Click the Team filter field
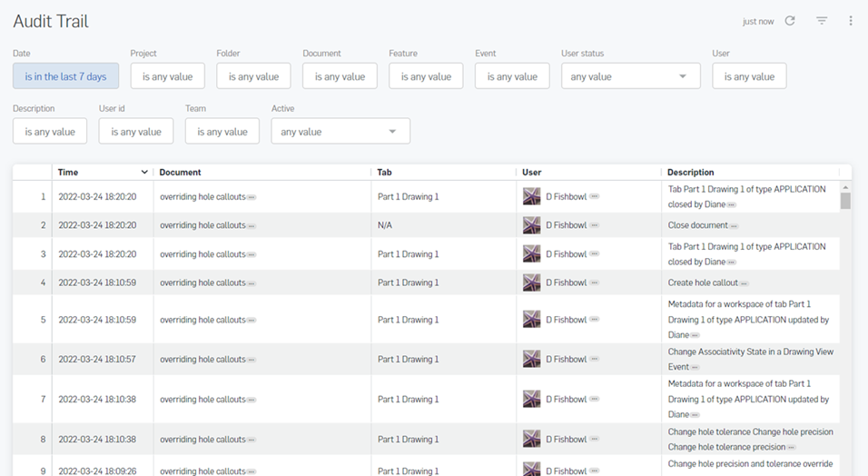This screenshot has width=868, height=476. point(222,132)
